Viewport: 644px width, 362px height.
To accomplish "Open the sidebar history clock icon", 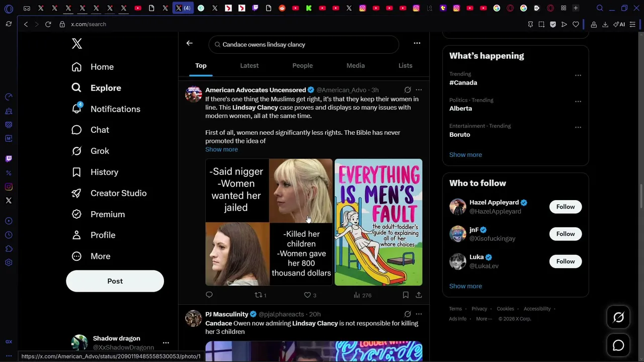I will [9, 235].
